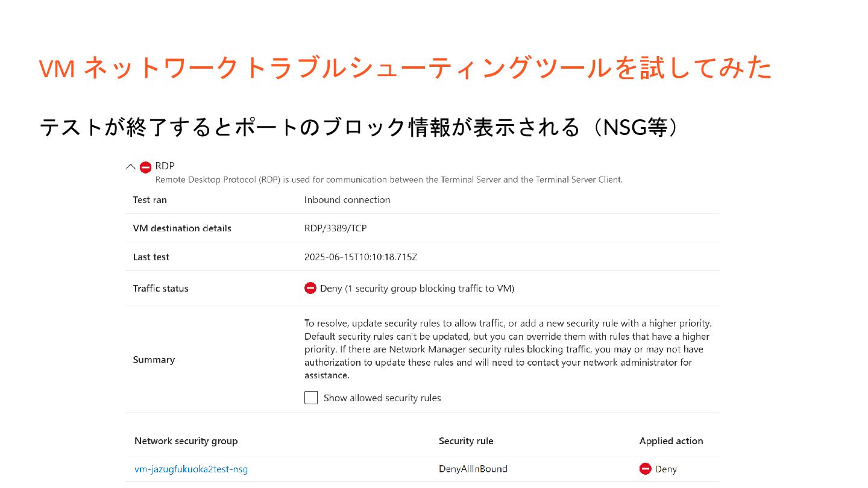The image size is (868, 488).
Task: Select the DenyAllInBound security rule
Action: tap(473, 469)
